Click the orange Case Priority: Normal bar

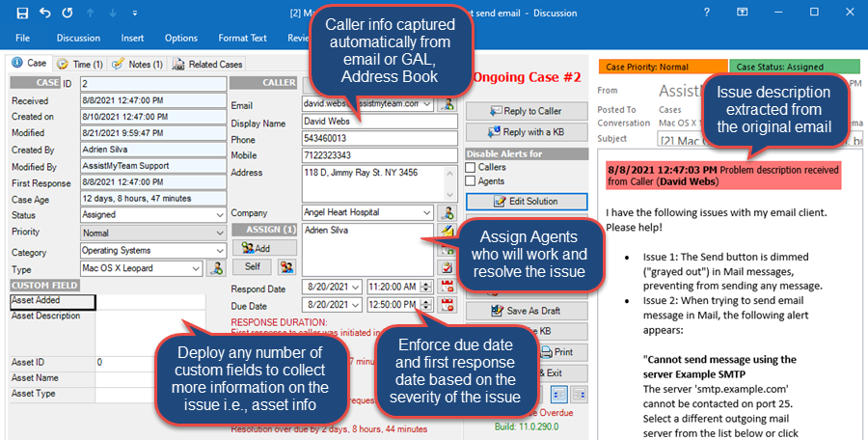pos(658,68)
